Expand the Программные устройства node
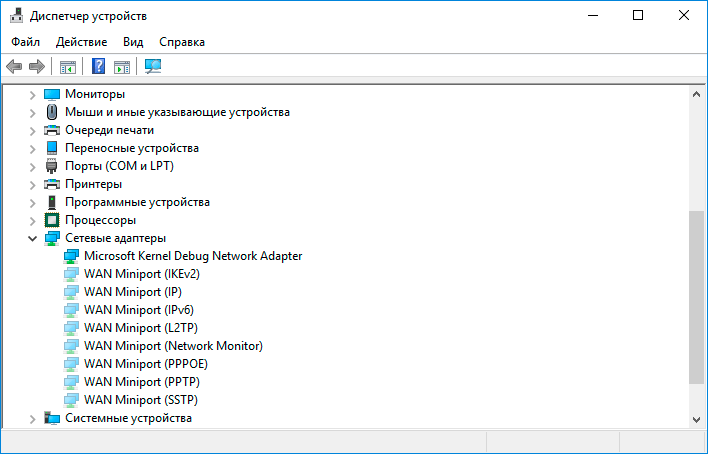The height and width of the screenshot is (454, 708). click(33, 203)
